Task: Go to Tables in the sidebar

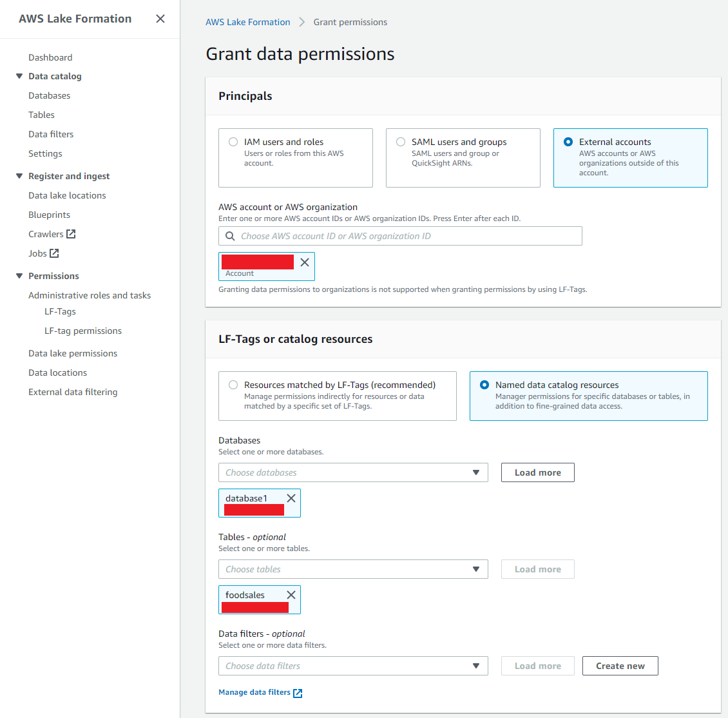Action: point(41,115)
